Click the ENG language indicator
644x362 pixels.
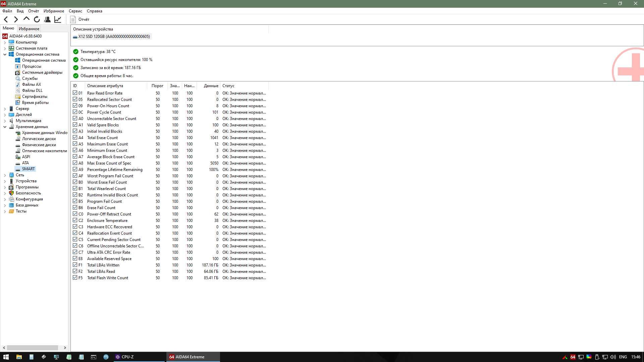[623, 357]
